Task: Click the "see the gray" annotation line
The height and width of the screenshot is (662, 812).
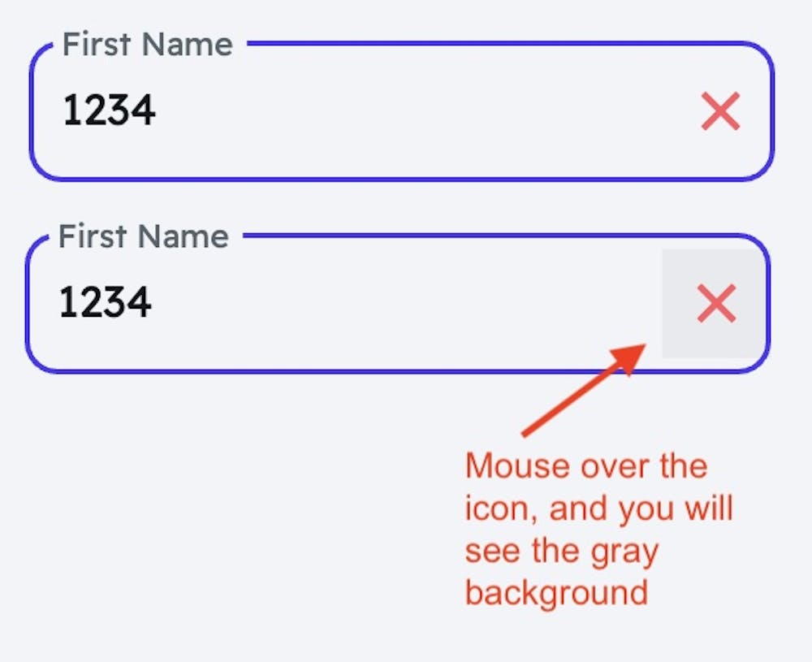Action: click(561, 551)
